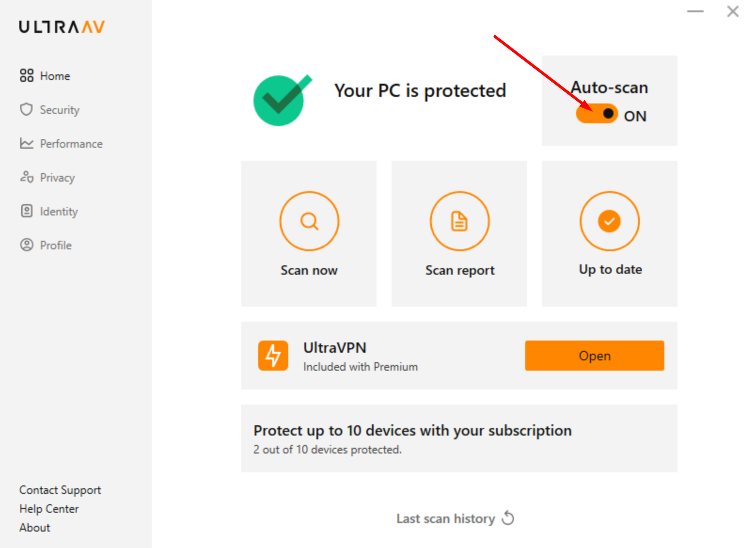The width and height of the screenshot is (756, 548).
Task: Click the UltraVPN lightning bolt icon
Action: pos(273,356)
